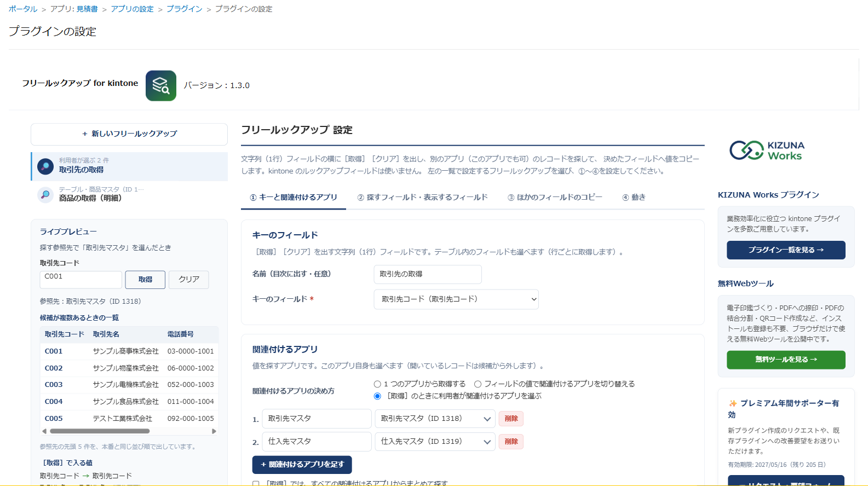
Task: Click 削除 for the 仕入先マスタ row
Action: click(x=511, y=442)
